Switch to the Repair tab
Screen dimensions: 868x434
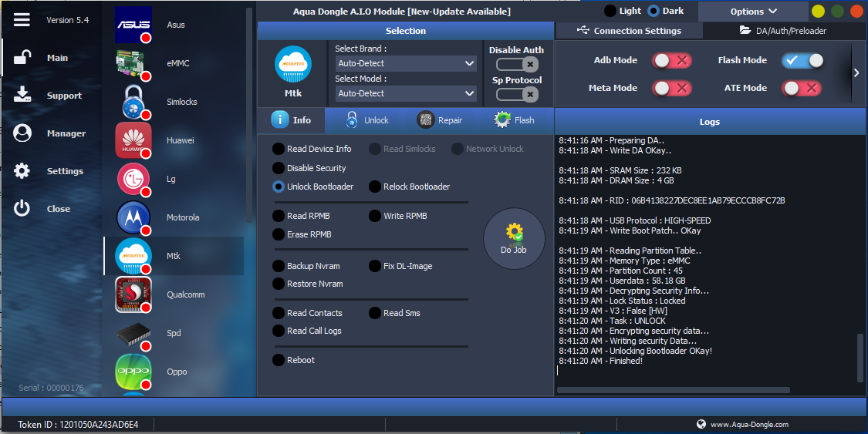[x=440, y=120]
